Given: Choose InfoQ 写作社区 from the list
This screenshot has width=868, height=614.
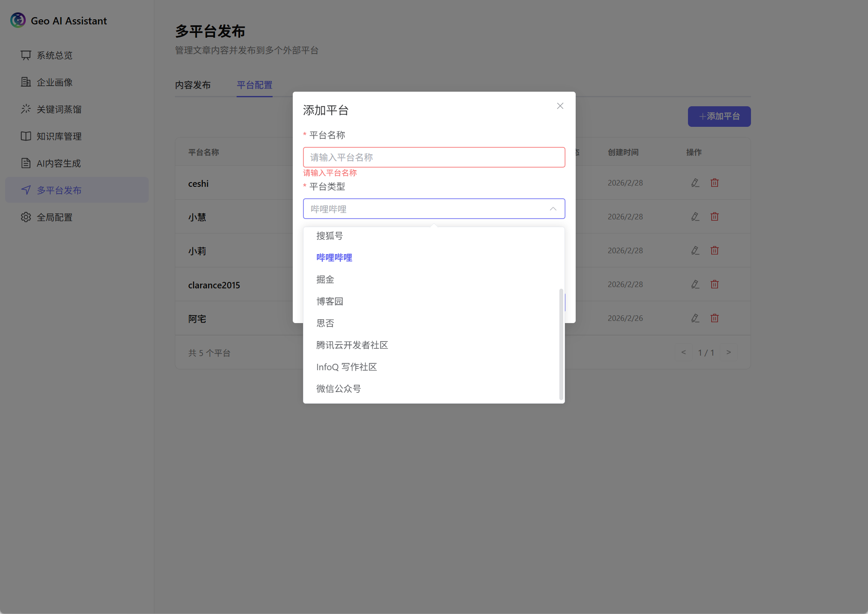Looking at the screenshot, I should pos(431,367).
